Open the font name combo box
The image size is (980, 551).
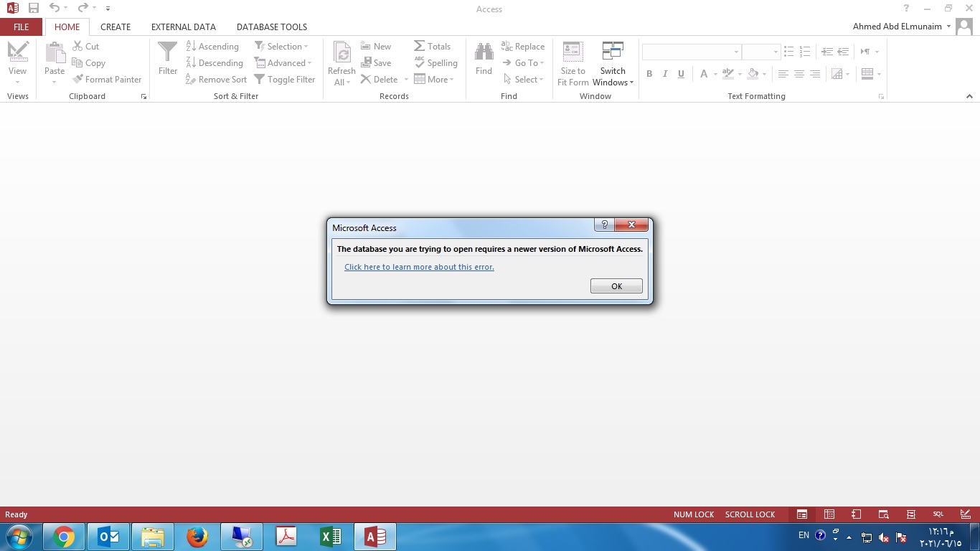pos(692,52)
